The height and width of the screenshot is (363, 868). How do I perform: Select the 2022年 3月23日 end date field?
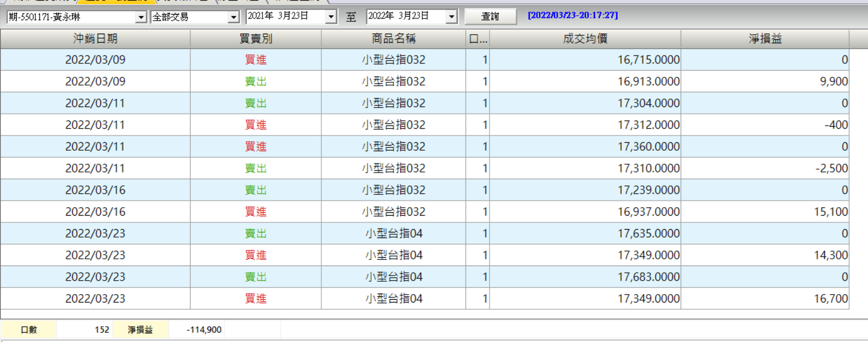pyautogui.click(x=407, y=17)
